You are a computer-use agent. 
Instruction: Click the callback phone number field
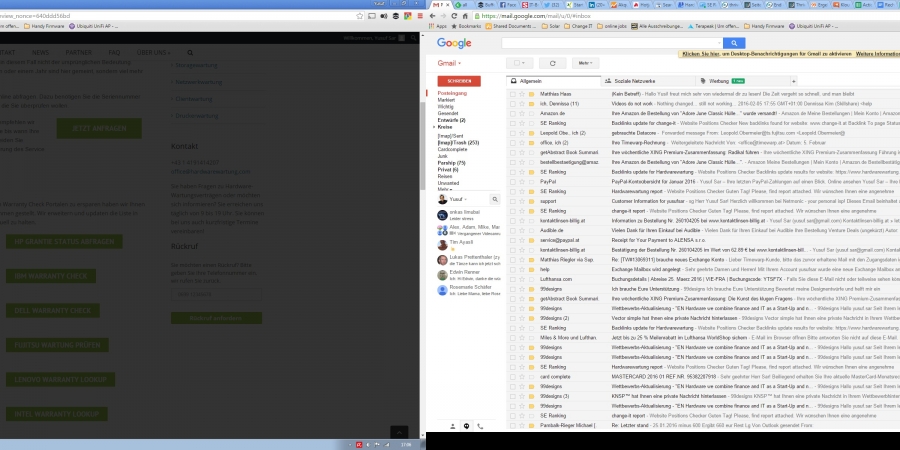216,294
